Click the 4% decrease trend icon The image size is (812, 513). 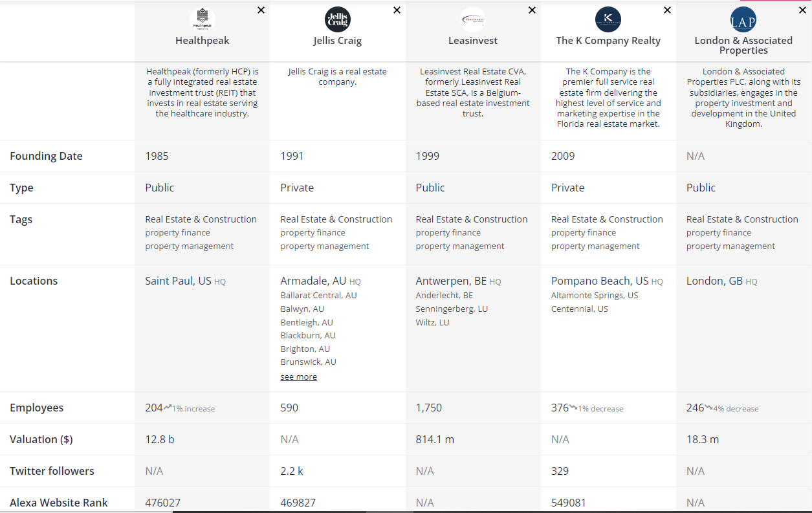(708, 408)
